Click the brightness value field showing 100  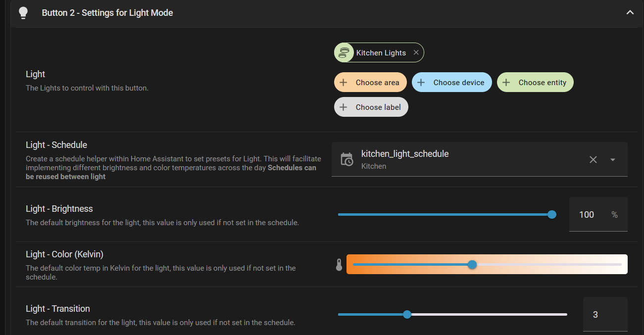tap(587, 215)
